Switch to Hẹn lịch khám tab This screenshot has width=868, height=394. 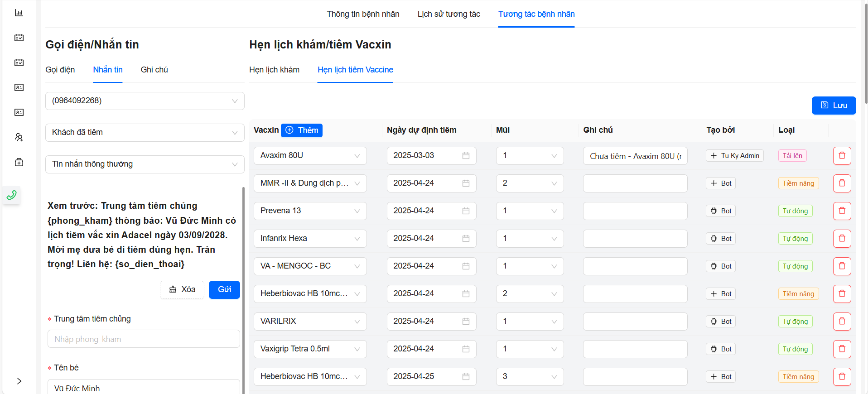pyautogui.click(x=275, y=70)
